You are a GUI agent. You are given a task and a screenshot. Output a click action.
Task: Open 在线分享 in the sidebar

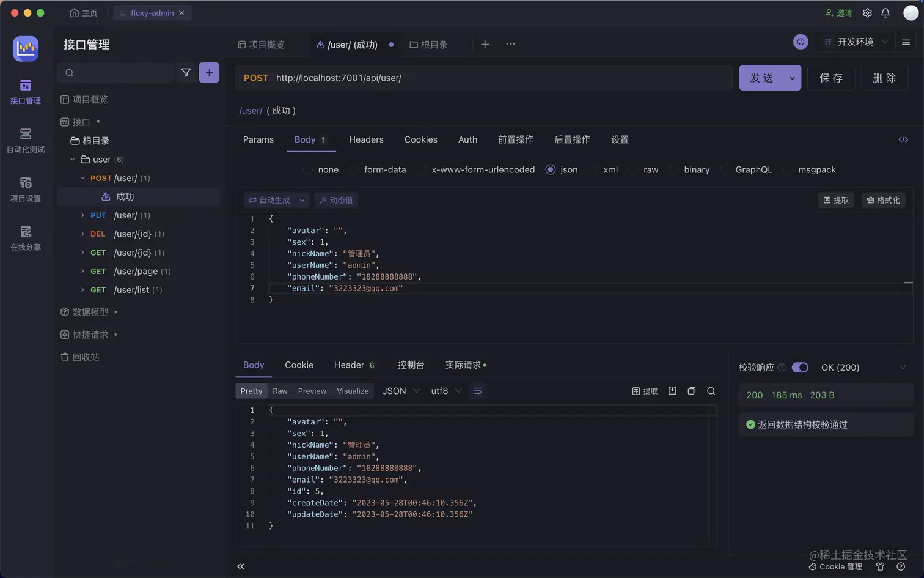26,239
